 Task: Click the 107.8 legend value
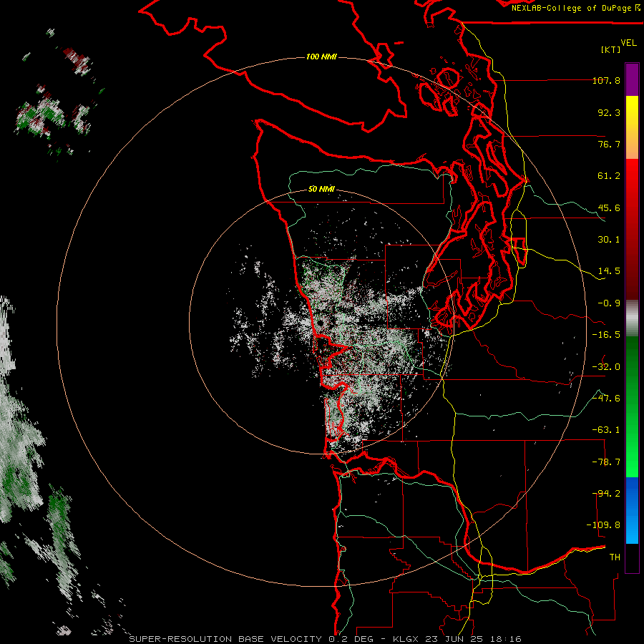606,80
